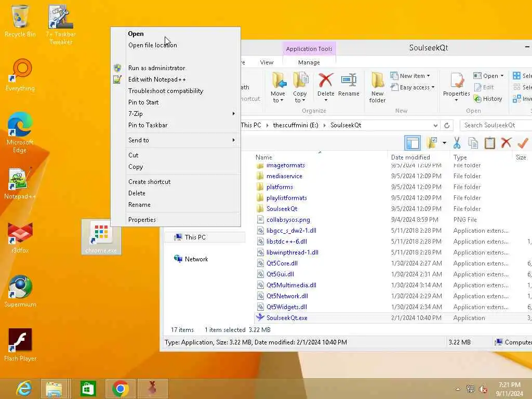Create a New folder from ribbon
532x399 pixels.
[377, 87]
